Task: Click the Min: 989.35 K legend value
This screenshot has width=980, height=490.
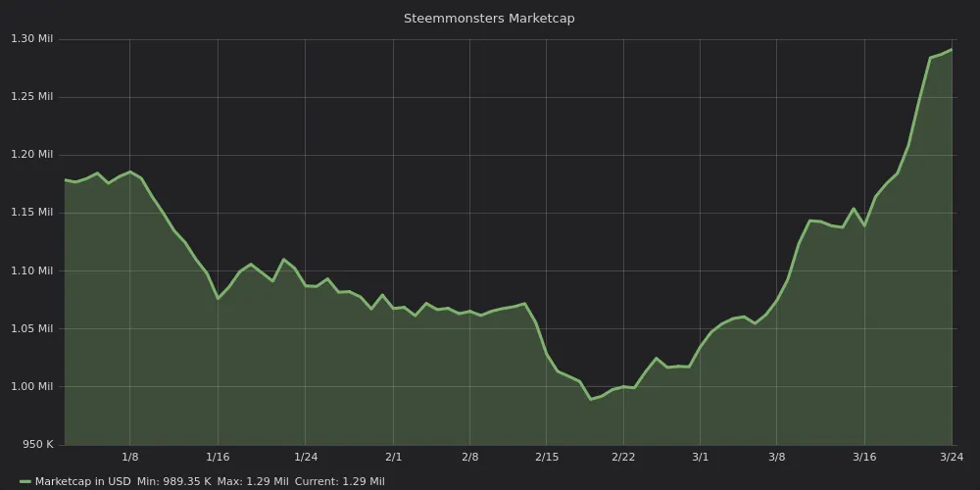Action: click(x=174, y=481)
